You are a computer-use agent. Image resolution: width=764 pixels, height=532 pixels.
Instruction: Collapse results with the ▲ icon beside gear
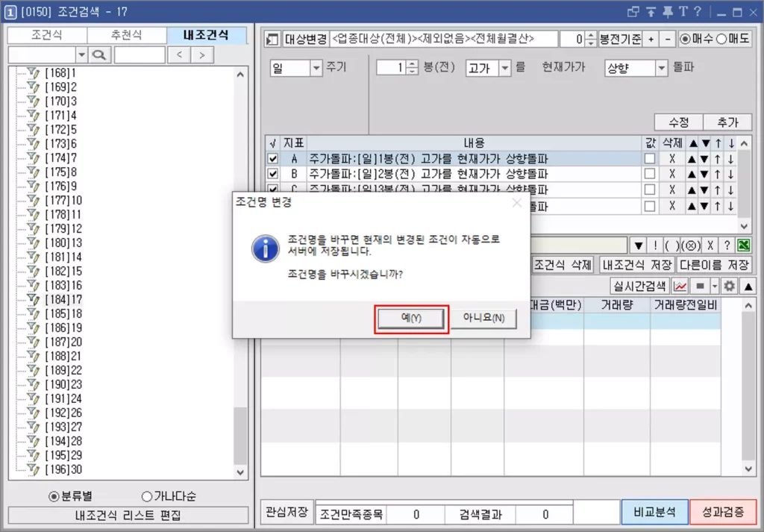(748, 286)
